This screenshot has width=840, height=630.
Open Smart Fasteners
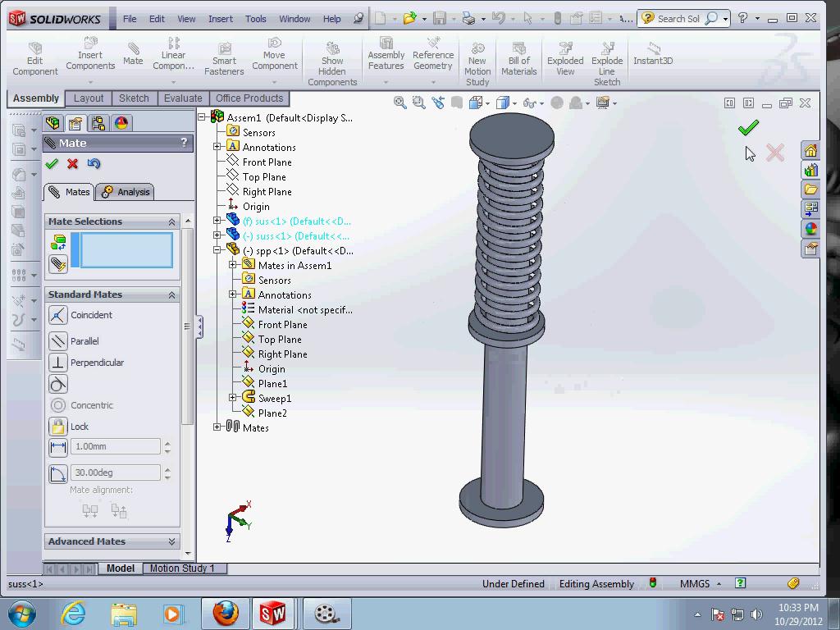pos(224,59)
